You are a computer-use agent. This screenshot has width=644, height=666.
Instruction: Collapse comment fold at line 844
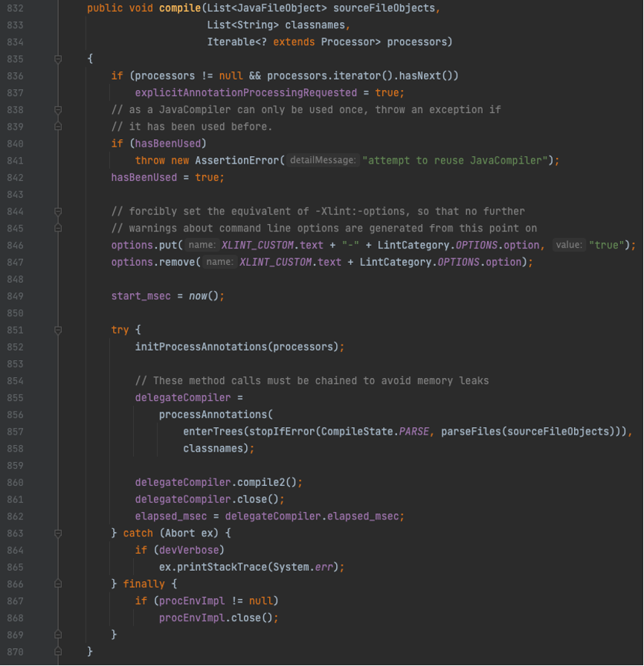click(x=58, y=211)
